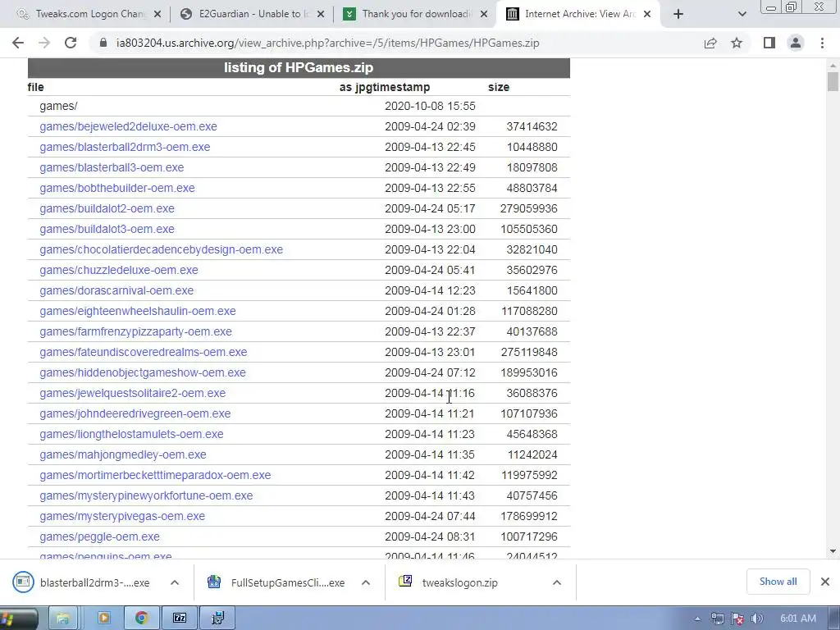Open mahjongmedley-oem.exe link
The width and height of the screenshot is (840, 630).
(123, 454)
